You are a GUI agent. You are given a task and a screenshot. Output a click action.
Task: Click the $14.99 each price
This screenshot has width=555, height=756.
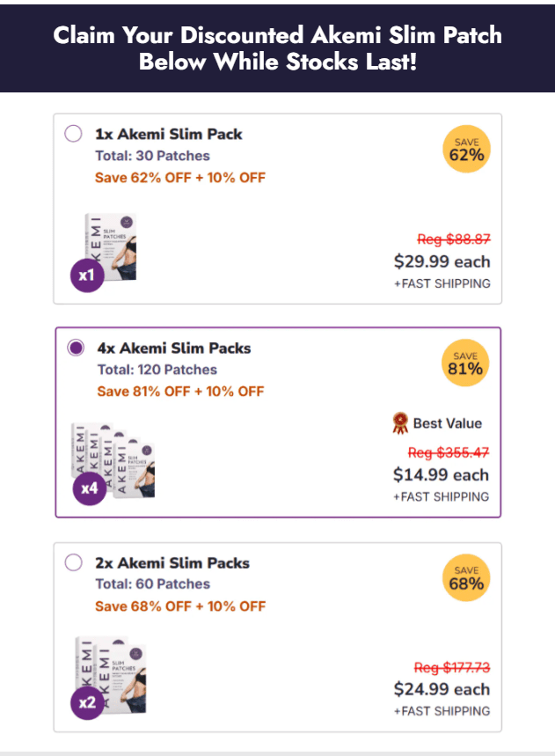click(441, 475)
